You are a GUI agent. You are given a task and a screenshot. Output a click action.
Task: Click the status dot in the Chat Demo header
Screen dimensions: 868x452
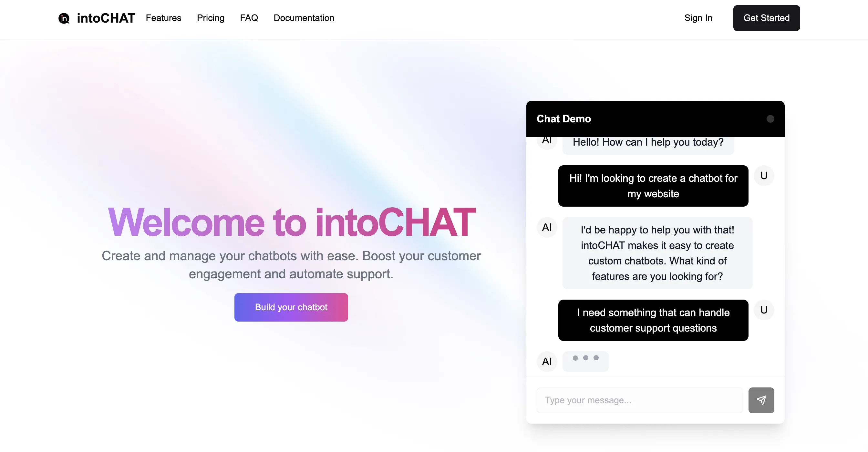[770, 118]
